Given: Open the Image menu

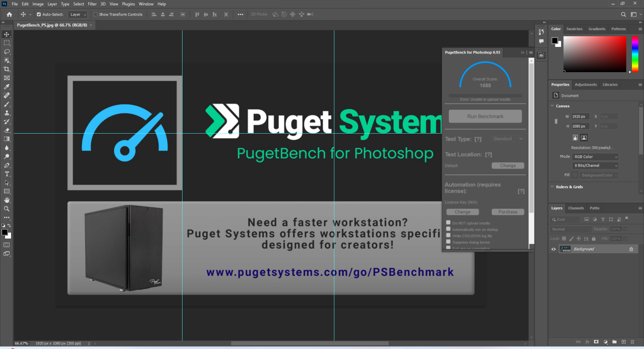Looking at the screenshot, I should click(38, 4).
